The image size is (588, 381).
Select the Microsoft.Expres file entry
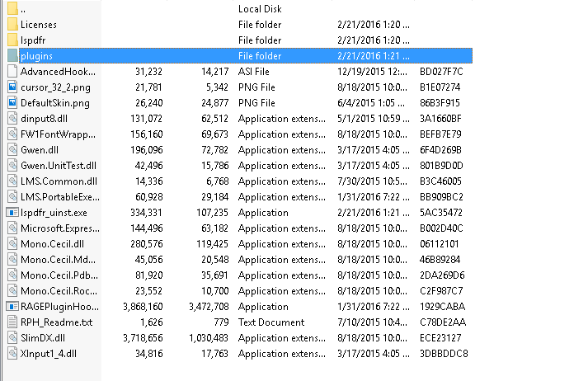click(x=59, y=228)
